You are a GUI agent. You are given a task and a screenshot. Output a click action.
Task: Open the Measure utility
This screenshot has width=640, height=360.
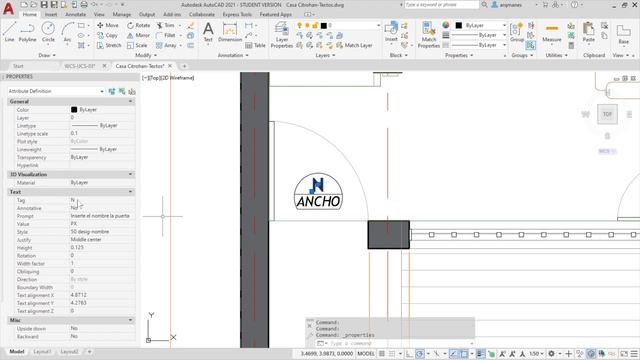click(551, 33)
